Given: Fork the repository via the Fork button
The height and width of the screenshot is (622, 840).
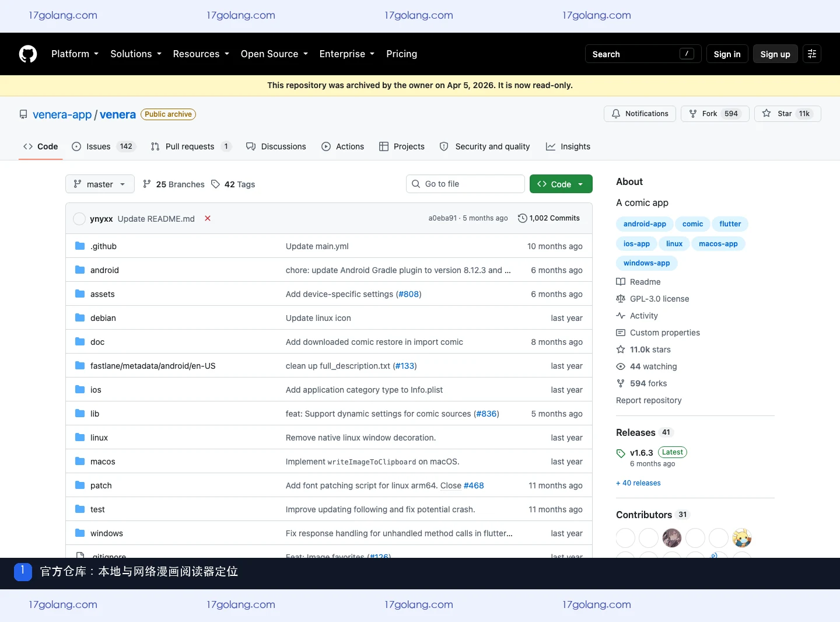Looking at the screenshot, I should (x=715, y=114).
